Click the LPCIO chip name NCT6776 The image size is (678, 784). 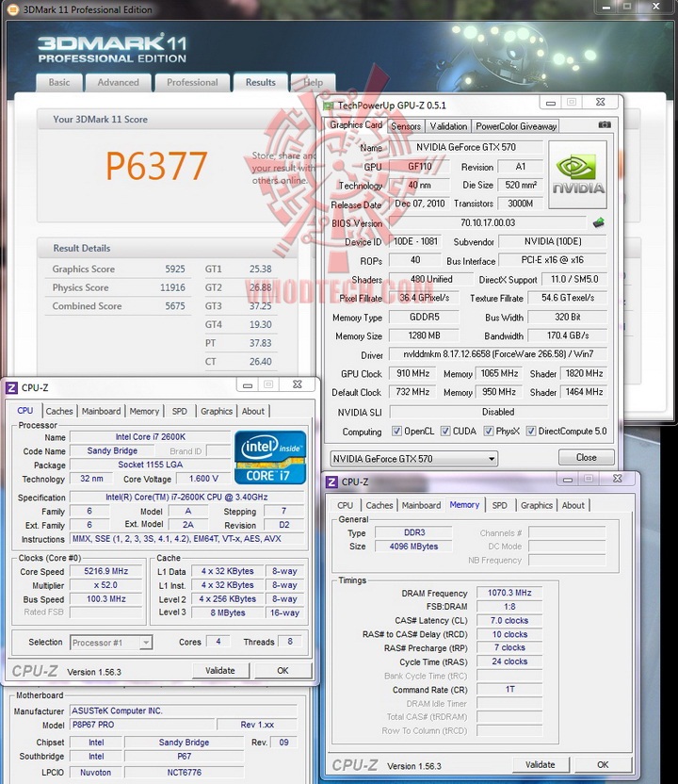184,773
